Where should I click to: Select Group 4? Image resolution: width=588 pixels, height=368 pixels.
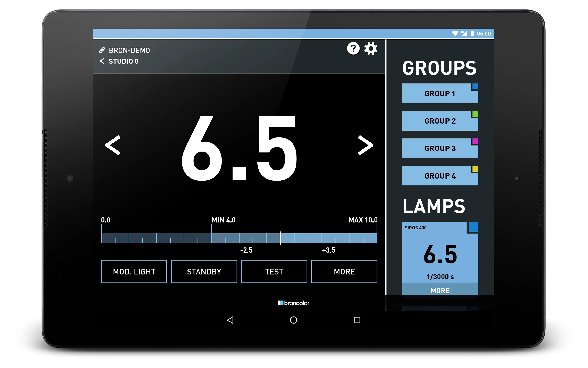(440, 176)
